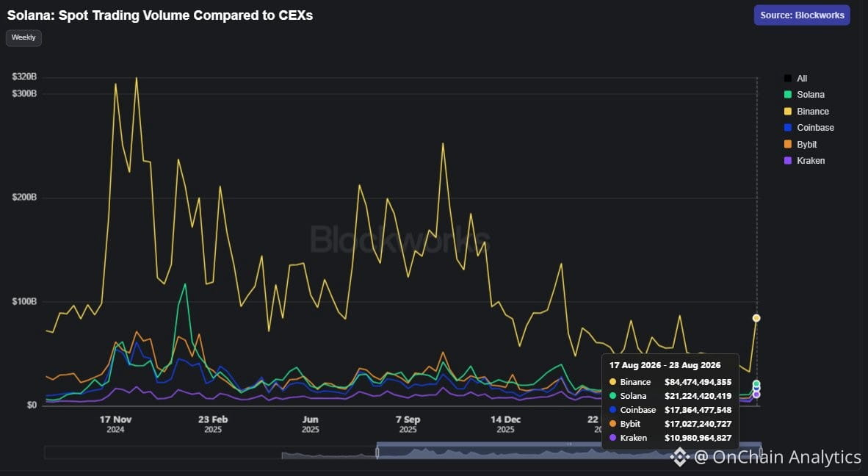Viewport: 868px width, 476px height.
Task: Click the yellow Binance data point marker
Action: (756, 318)
